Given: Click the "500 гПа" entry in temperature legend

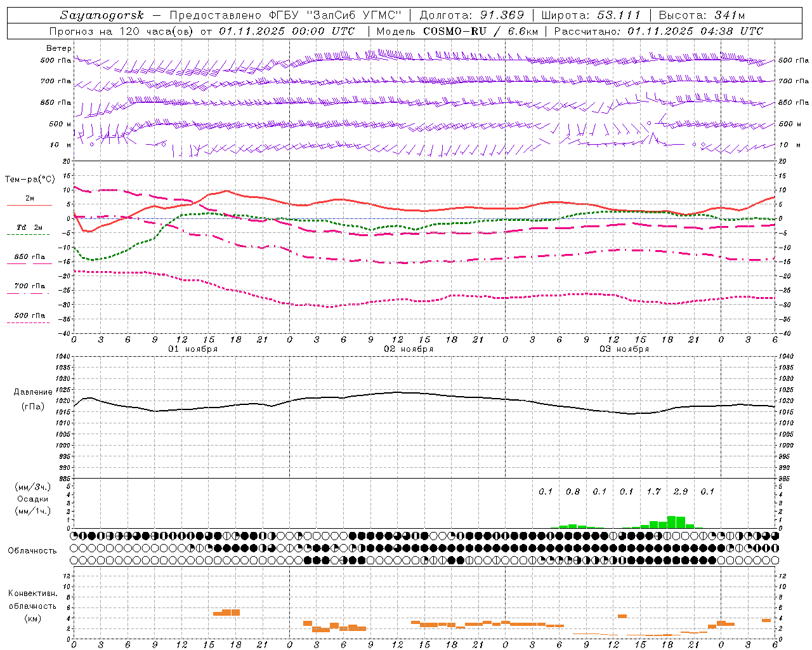Looking at the screenshot, I should pos(29,315).
